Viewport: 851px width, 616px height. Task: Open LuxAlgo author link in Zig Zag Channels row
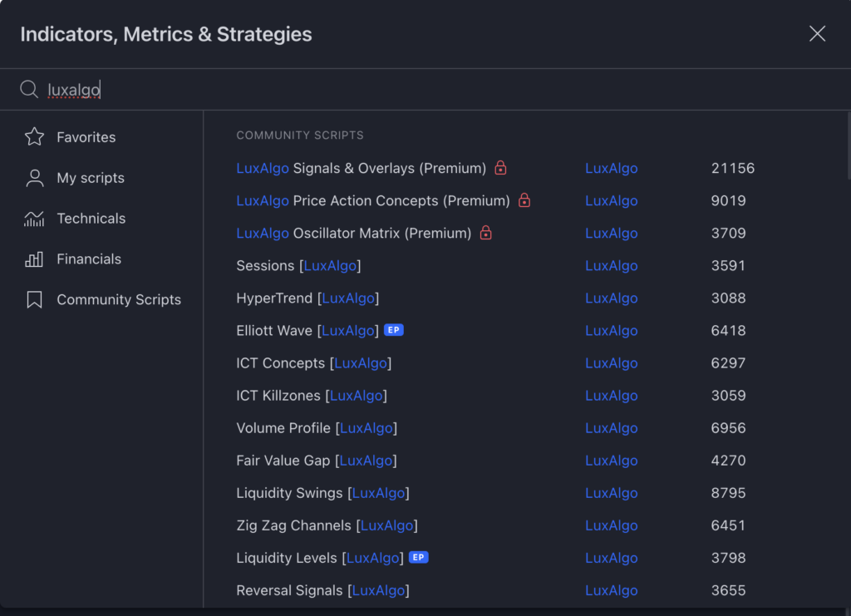(x=611, y=525)
